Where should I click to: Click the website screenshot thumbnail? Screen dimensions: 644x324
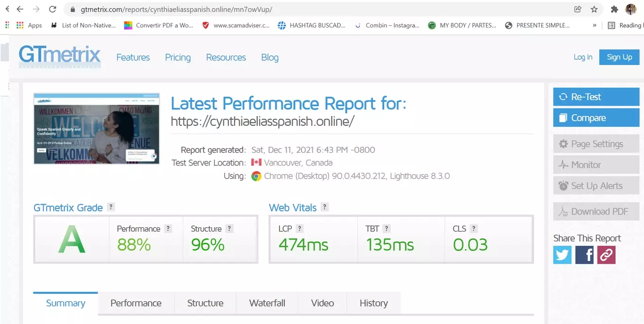(97, 128)
